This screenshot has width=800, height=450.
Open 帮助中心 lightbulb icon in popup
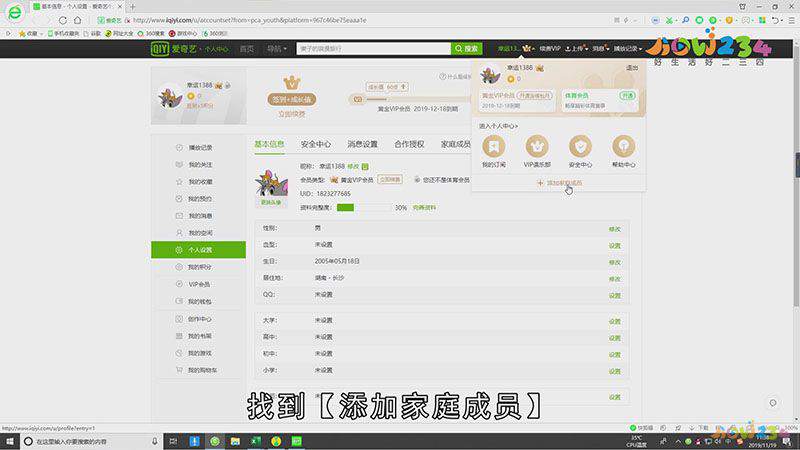(x=623, y=146)
